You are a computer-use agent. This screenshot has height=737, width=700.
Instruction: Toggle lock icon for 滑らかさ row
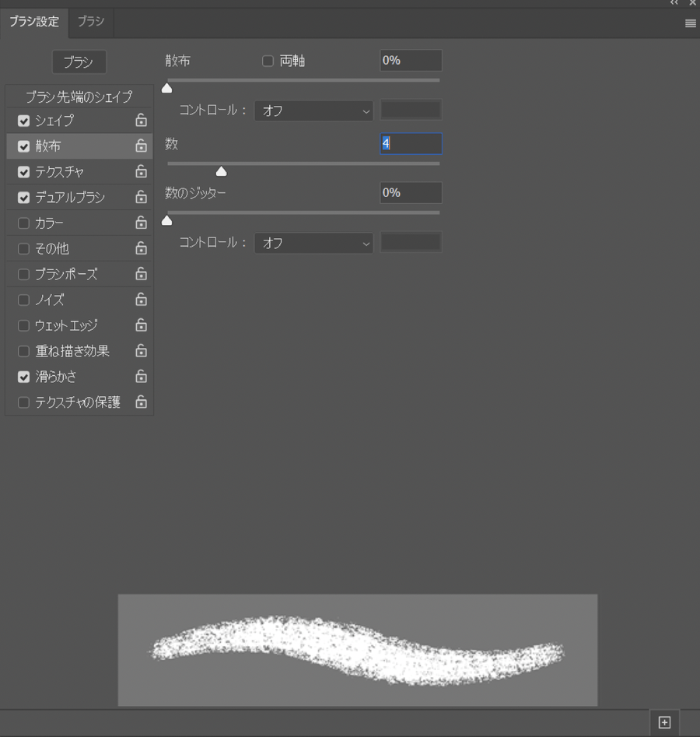[141, 377]
